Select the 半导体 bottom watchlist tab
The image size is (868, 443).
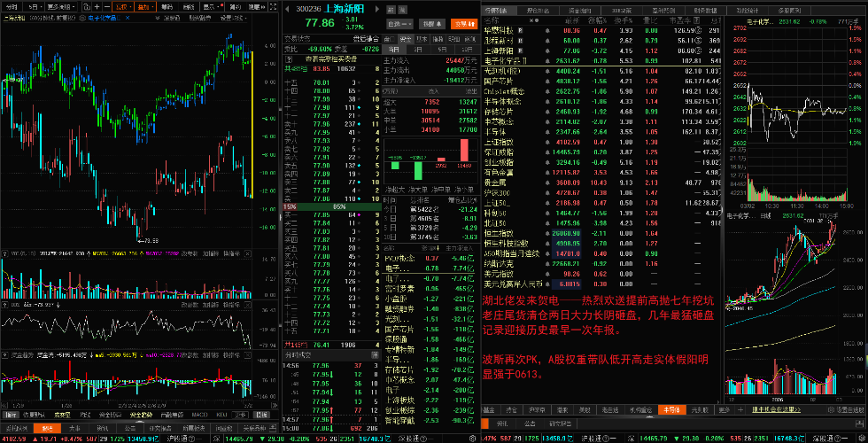click(672, 409)
